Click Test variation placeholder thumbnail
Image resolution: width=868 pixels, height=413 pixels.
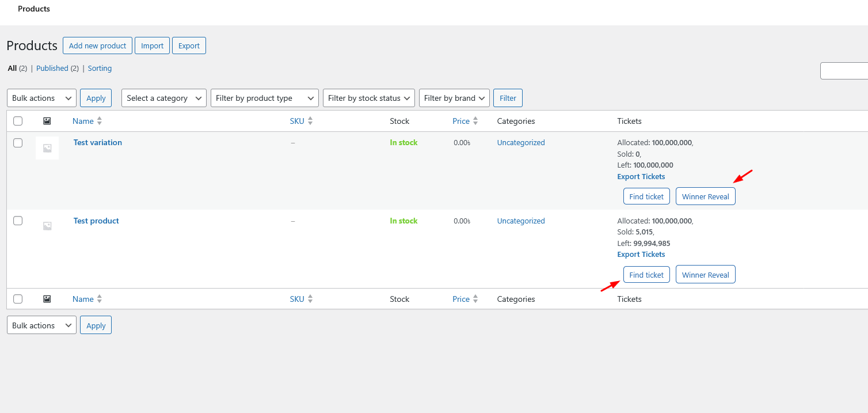(47, 148)
